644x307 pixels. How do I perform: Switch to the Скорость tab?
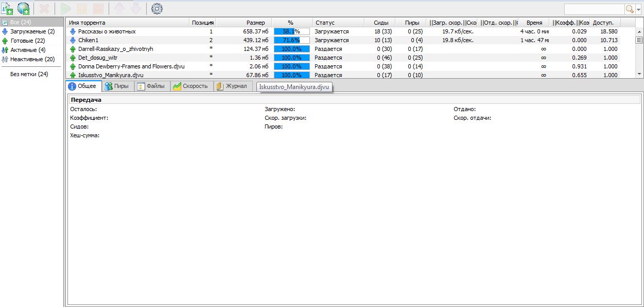(x=191, y=86)
